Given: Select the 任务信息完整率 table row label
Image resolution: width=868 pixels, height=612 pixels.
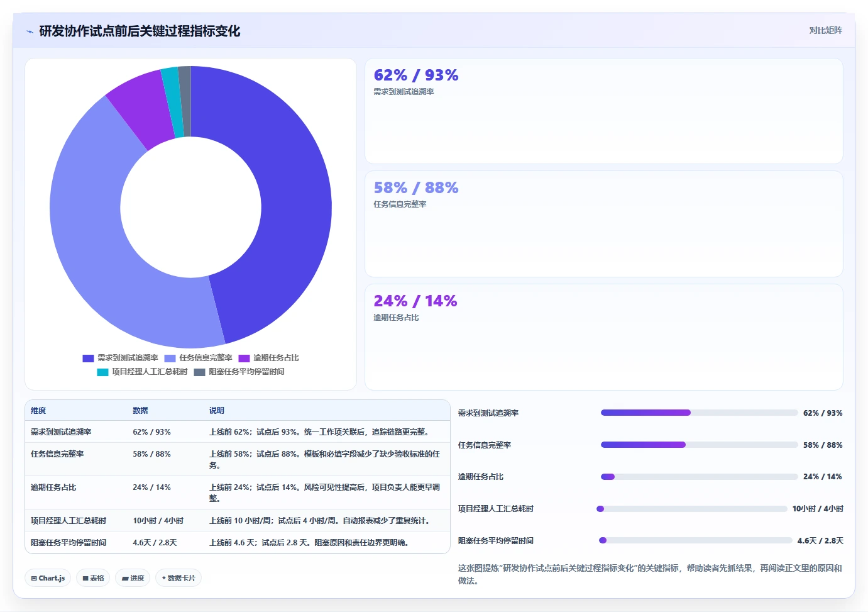Looking at the screenshot, I should (57, 454).
